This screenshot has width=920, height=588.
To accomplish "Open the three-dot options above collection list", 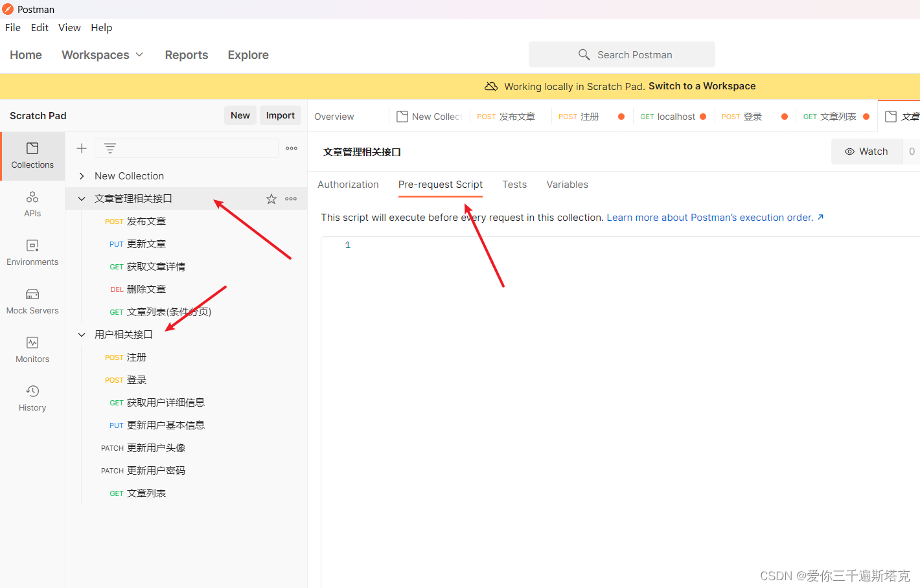I will pos(292,148).
